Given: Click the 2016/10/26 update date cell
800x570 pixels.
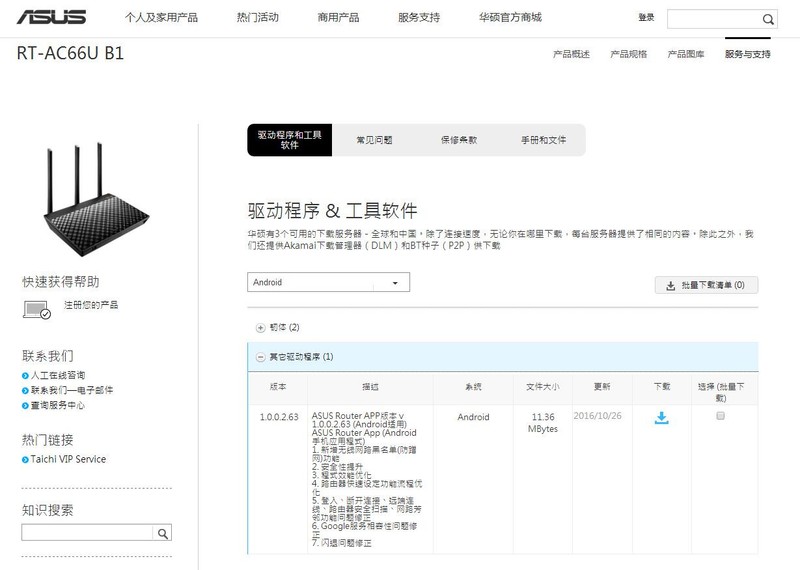Looking at the screenshot, I should click(x=597, y=416).
